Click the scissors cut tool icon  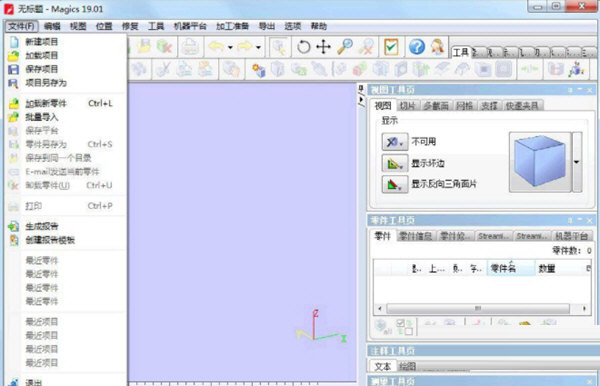pyautogui.click(x=163, y=70)
